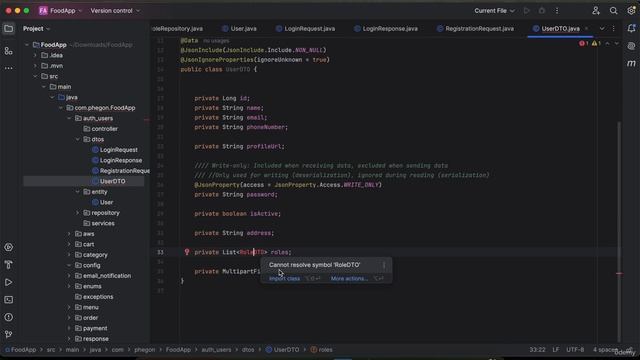
Task: Show hidden editor tabs dropdown
Action: tap(602, 29)
